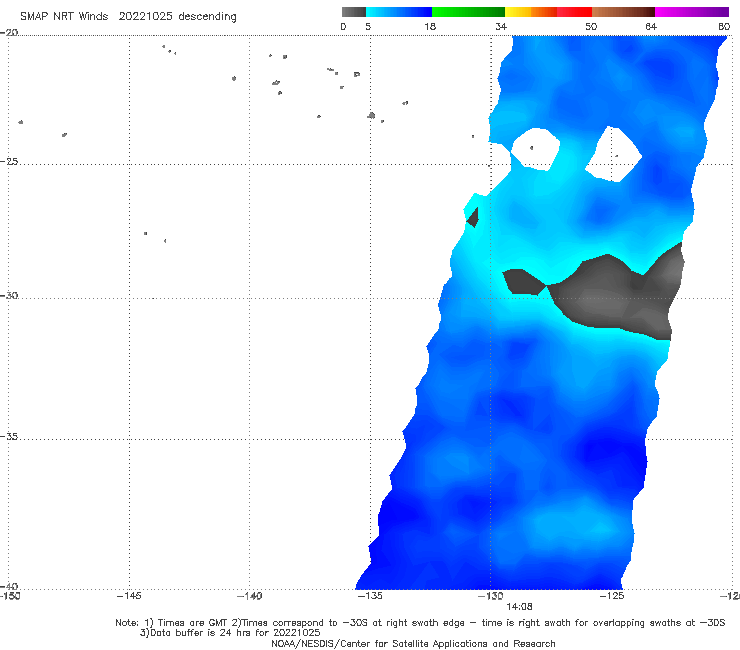Click the green 18–34 color bar segment
The image size is (740, 650).
coord(468,12)
